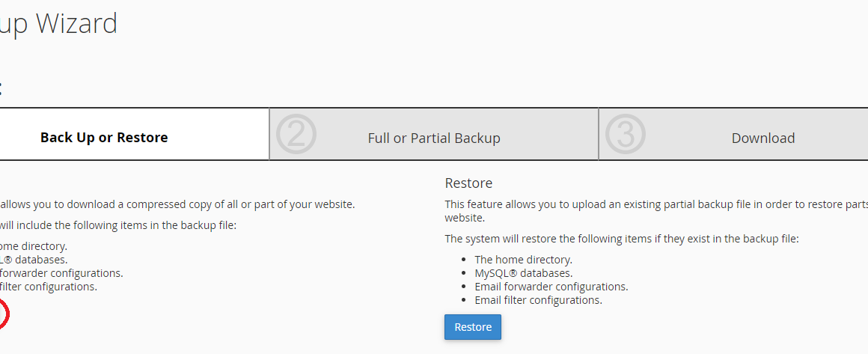Click the restore feature description paragraph
Image resolution: width=868 pixels, height=354 pixels.
point(656,210)
